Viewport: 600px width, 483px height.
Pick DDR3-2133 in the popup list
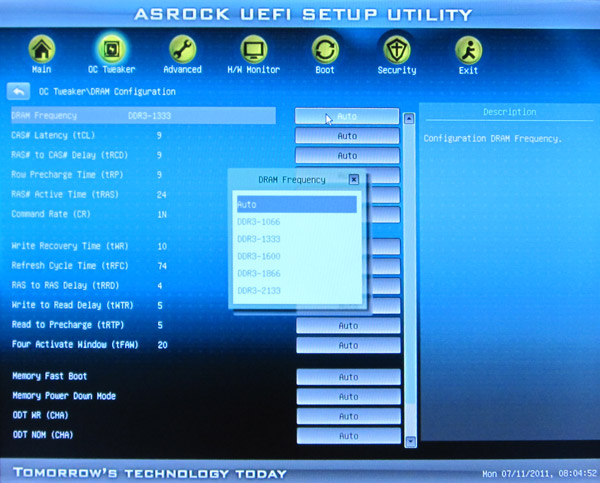coord(296,290)
